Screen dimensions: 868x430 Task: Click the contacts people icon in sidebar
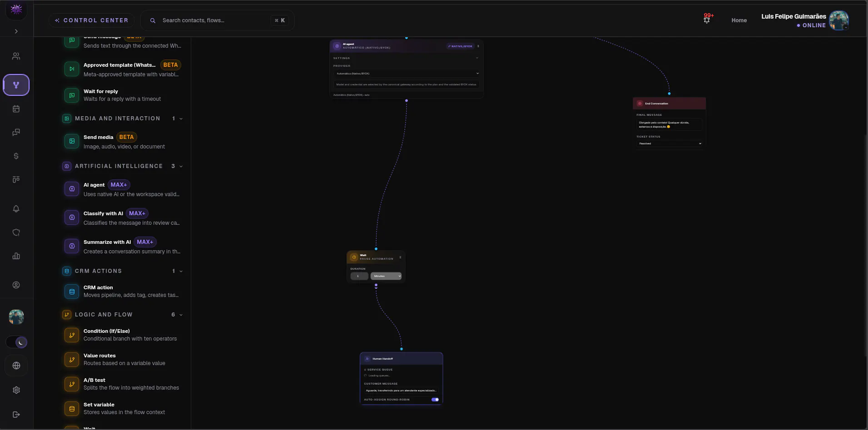coord(16,56)
